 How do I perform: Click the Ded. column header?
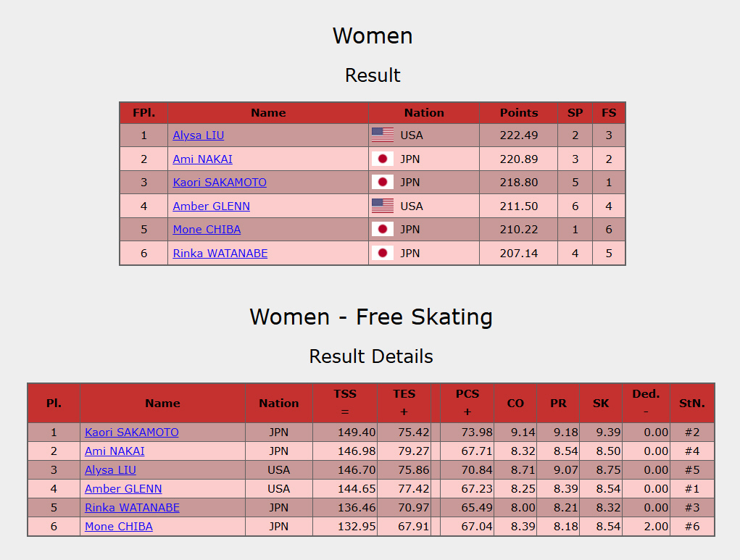point(645,403)
